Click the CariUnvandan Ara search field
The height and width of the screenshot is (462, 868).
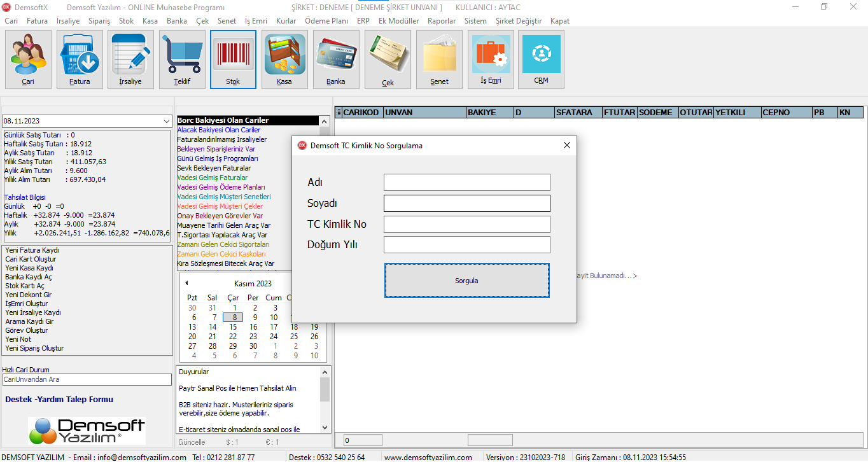click(87, 379)
